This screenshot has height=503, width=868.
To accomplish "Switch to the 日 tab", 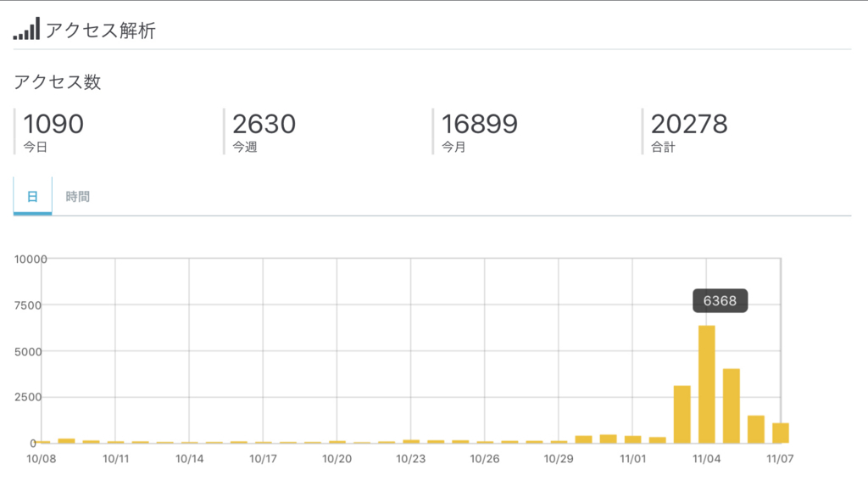I will point(33,196).
